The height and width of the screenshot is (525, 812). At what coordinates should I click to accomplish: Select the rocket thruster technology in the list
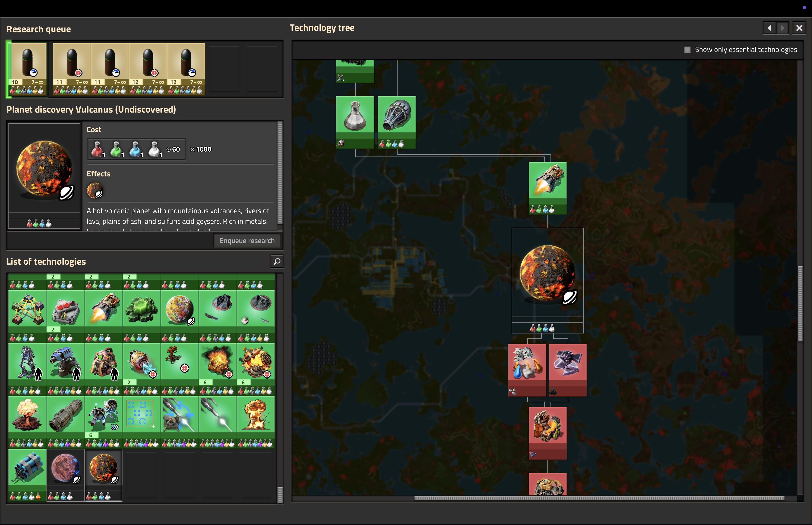point(104,316)
